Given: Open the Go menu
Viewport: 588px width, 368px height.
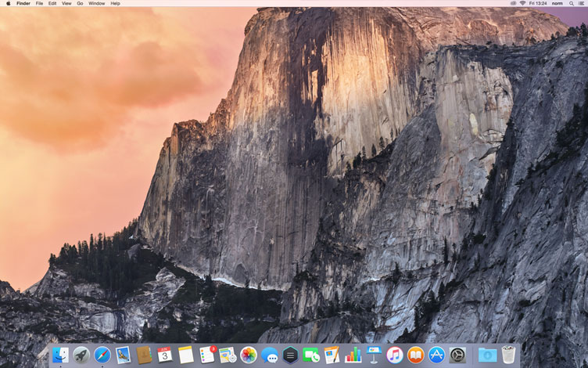Looking at the screenshot, I should tap(80, 3).
